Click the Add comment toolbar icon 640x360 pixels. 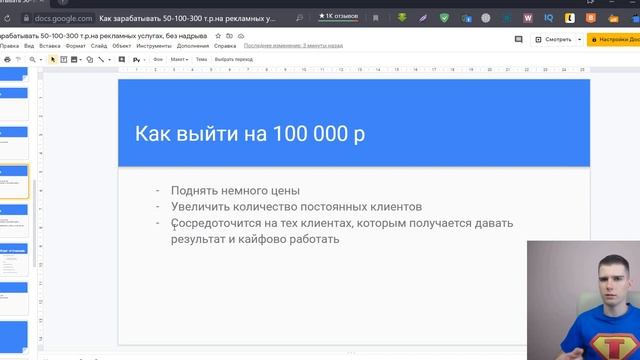tap(122, 60)
